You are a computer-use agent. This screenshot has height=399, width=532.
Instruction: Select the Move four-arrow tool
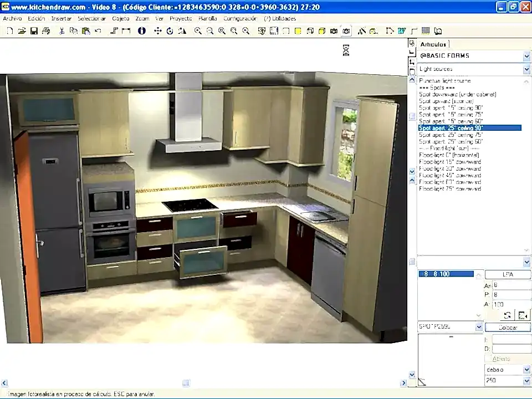(158, 31)
